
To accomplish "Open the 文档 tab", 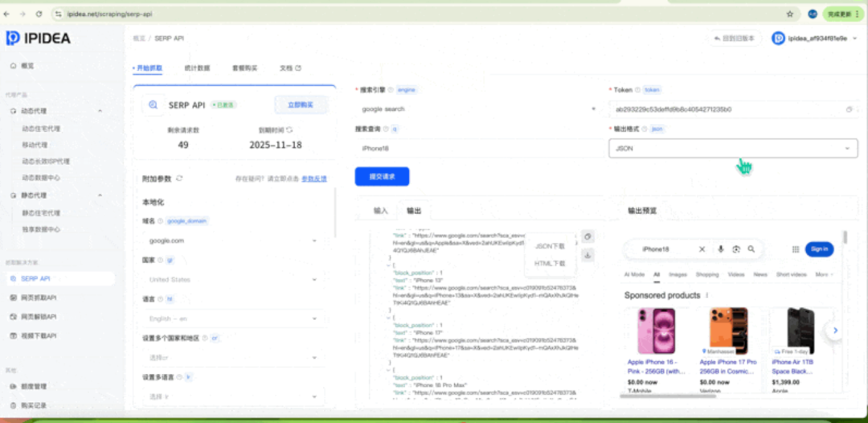I will [290, 68].
